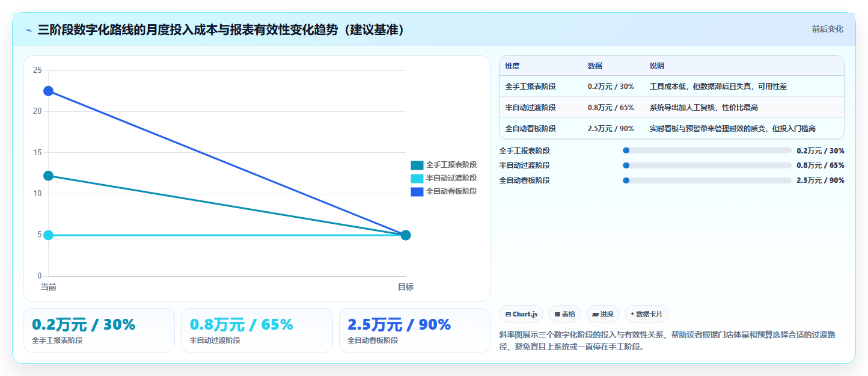Click the icon inside the Chart.js chip
Image resolution: width=868 pixels, height=376 pixels.
tap(509, 314)
